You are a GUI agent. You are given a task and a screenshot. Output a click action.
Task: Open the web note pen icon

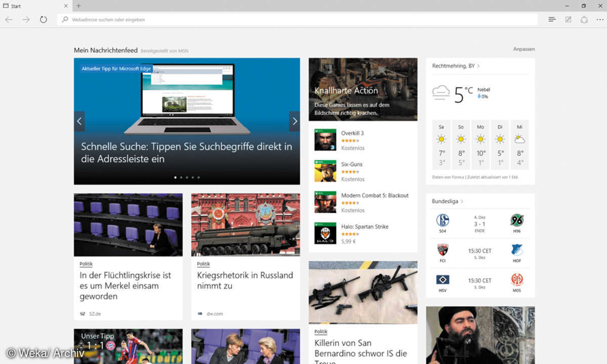point(568,20)
